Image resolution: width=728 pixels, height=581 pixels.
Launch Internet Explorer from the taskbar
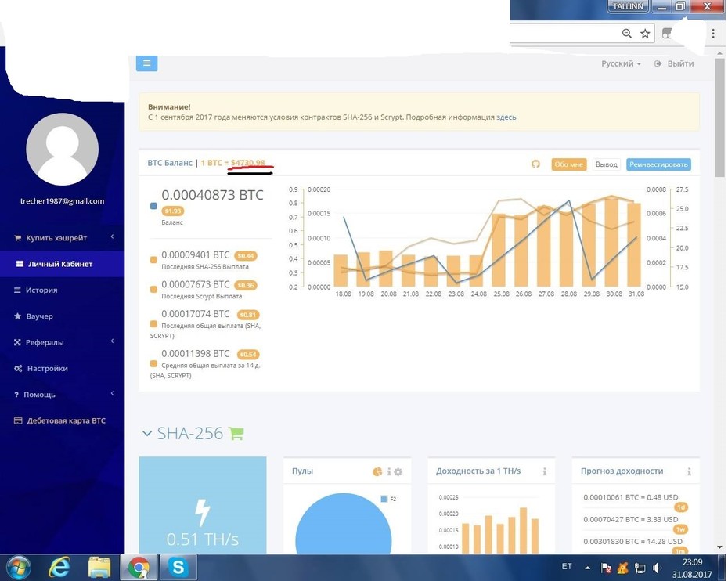coord(59,567)
